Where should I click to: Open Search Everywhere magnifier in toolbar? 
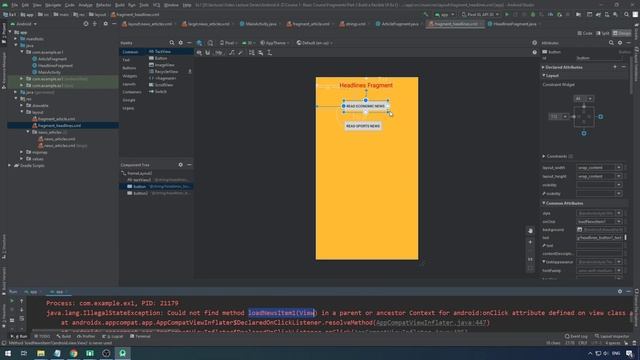627,14
